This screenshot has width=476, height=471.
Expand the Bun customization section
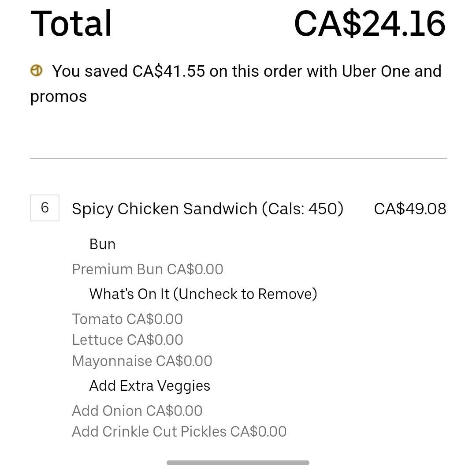(x=102, y=244)
